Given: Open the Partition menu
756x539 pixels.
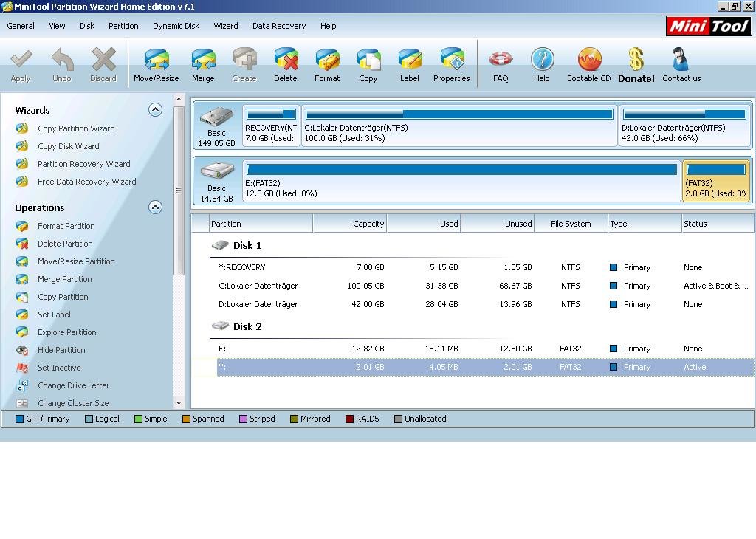Looking at the screenshot, I should click(123, 26).
